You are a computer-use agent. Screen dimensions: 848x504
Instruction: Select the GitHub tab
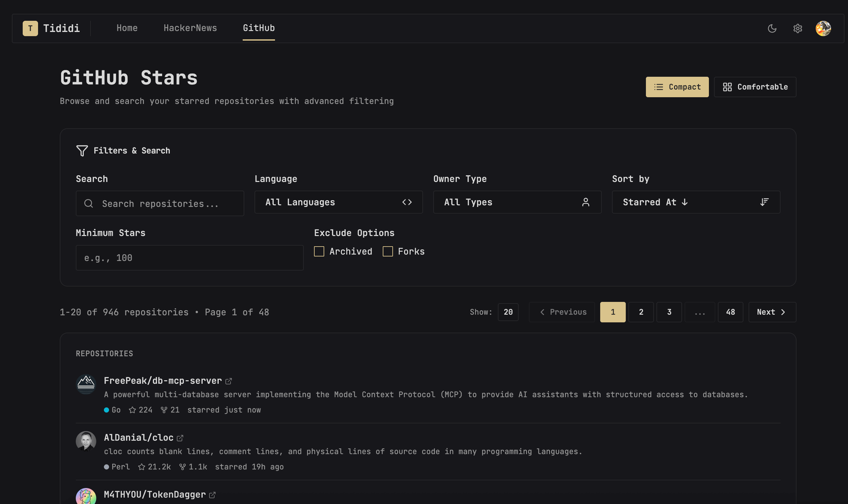[259, 28]
